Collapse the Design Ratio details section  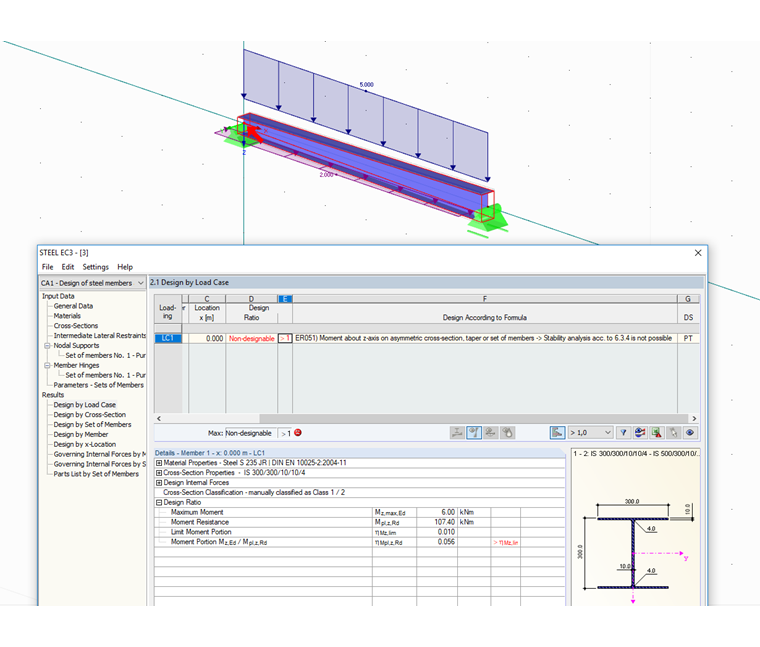[158, 503]
